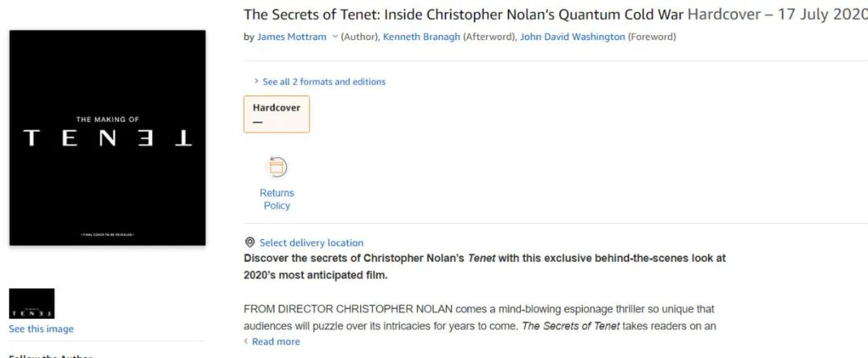
Task: Open dropdown arrow beside James Mottram
Action: point(334,37)
